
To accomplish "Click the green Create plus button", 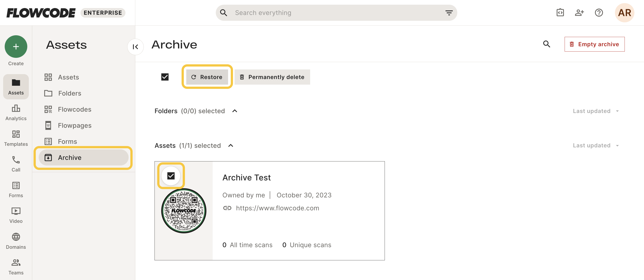I will 16,46.
